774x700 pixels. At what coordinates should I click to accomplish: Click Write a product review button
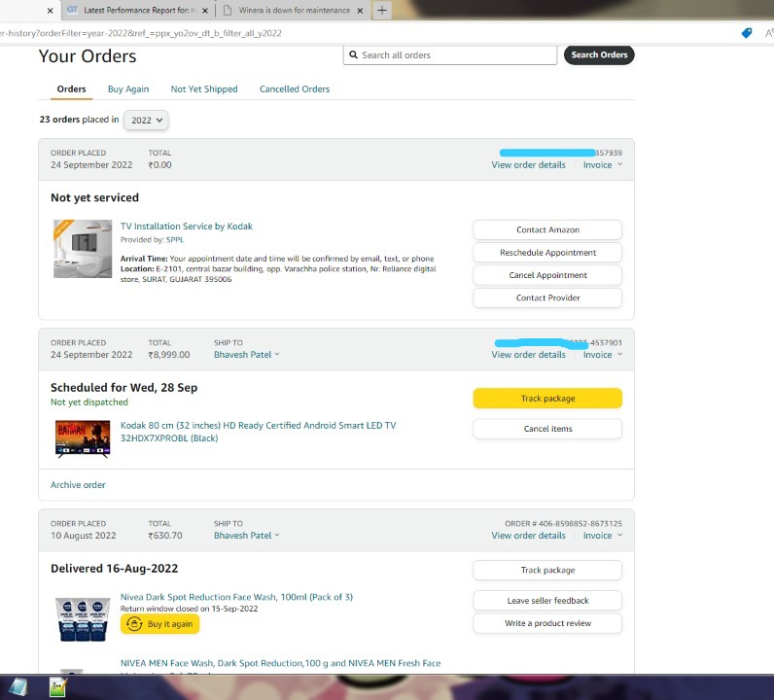coord(547,623)
